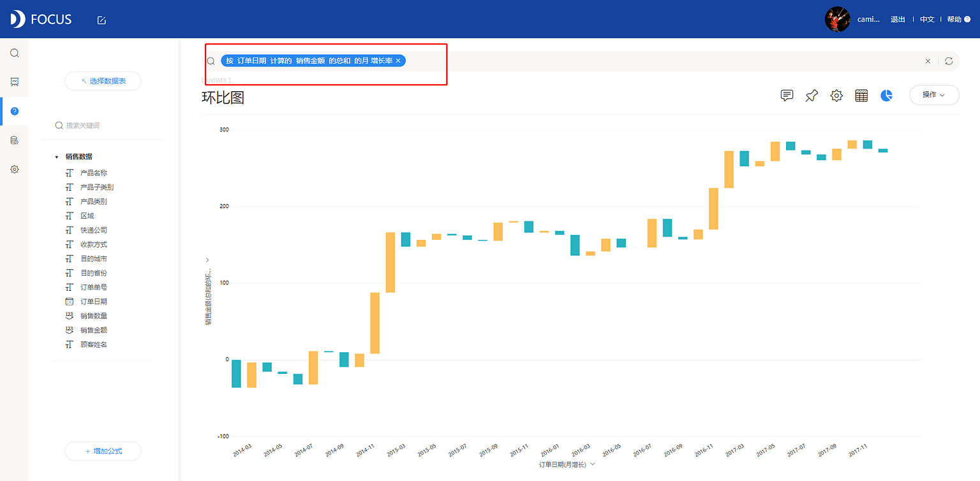Switch language via the 中文 menu item

click(x=926, y=19)
